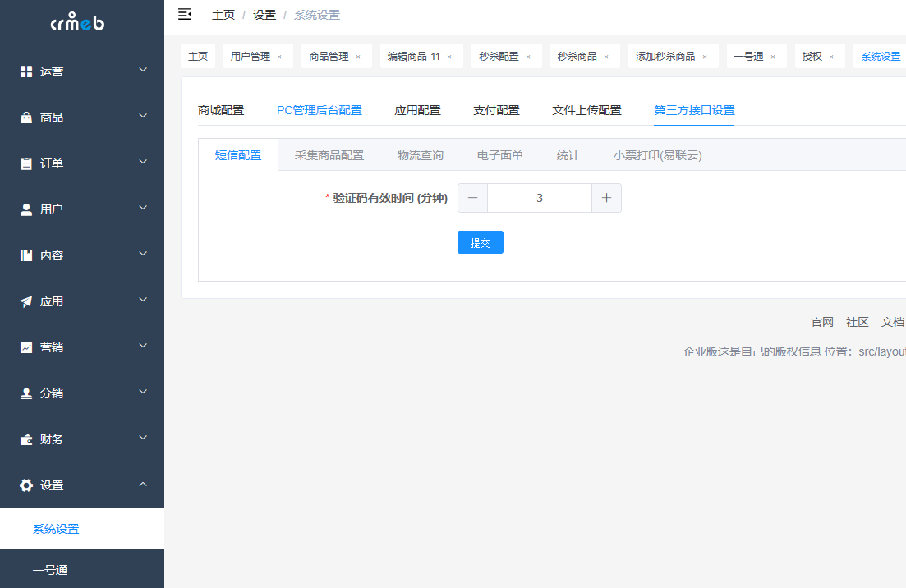The height and width of the screenshot is (588, 906).
Task: Click the 应用 paper plane icon
Action: [26, 301]
